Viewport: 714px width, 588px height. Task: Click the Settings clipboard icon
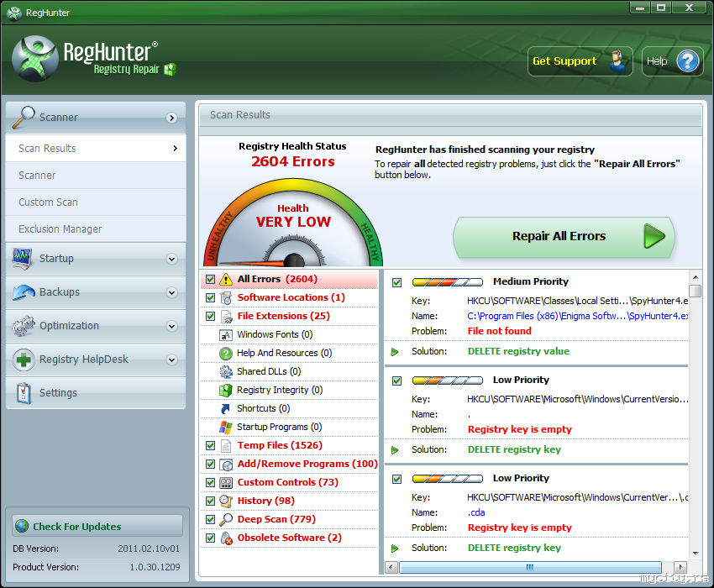click(24, 392)
